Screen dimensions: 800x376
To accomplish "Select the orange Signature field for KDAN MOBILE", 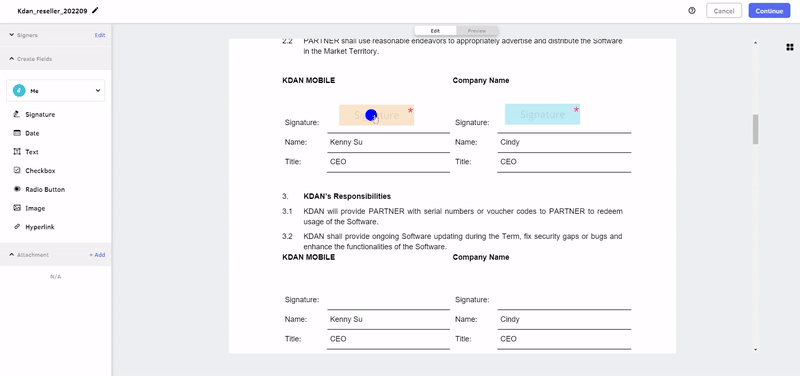I will pos(377,115).
